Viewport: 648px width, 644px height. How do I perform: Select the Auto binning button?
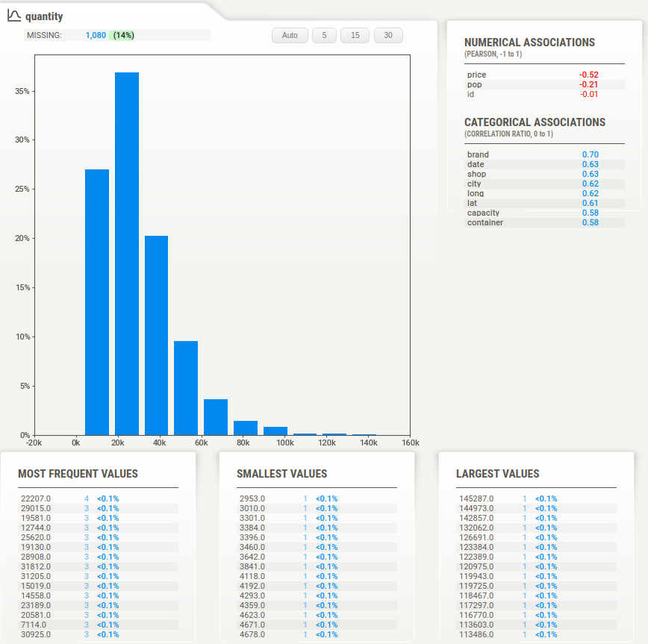pos(290,35)
